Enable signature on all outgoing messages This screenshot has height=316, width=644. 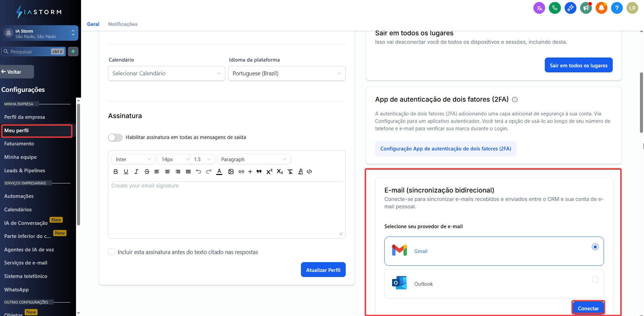[115, 138]
